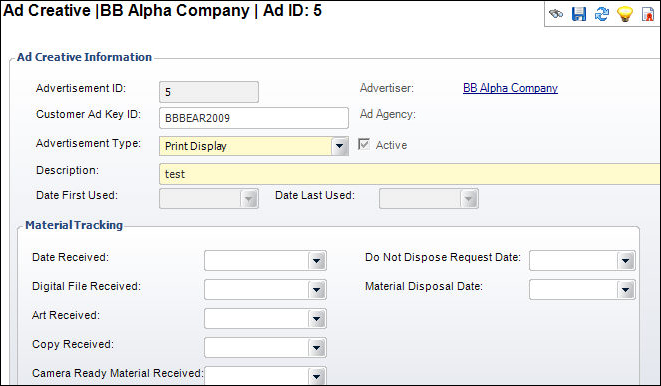Viewport: 661px width, 386px height.
Task: Open the Material Disposal Date dropdown
Action: click(x=626, y=290)
